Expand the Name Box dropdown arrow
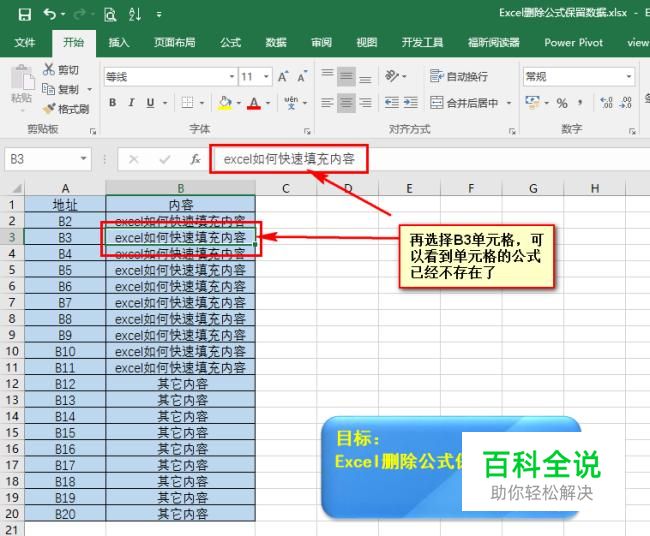 (x=83, y=159)
